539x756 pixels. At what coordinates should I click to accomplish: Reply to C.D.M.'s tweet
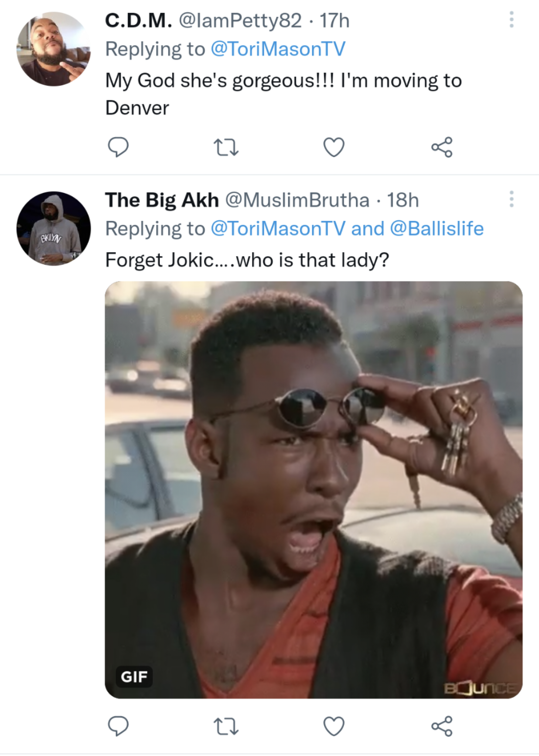pyautogui.click(x=118, y=147)
